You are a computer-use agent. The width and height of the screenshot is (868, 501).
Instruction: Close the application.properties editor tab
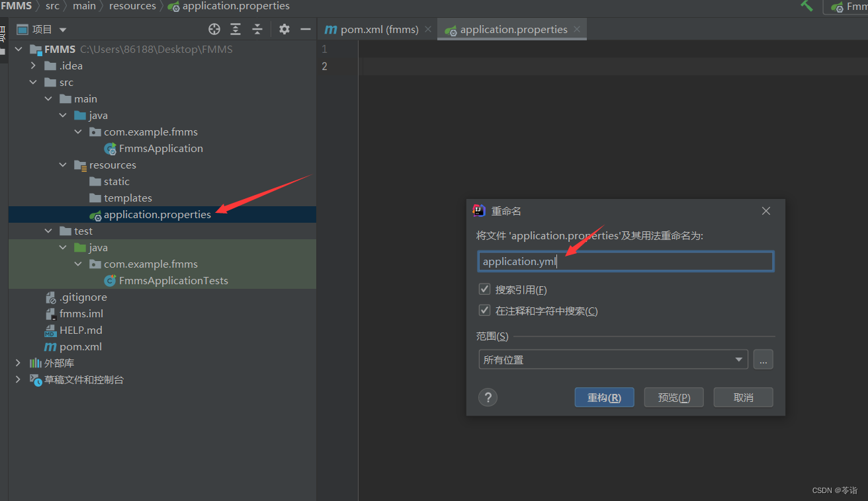point(577,29)
